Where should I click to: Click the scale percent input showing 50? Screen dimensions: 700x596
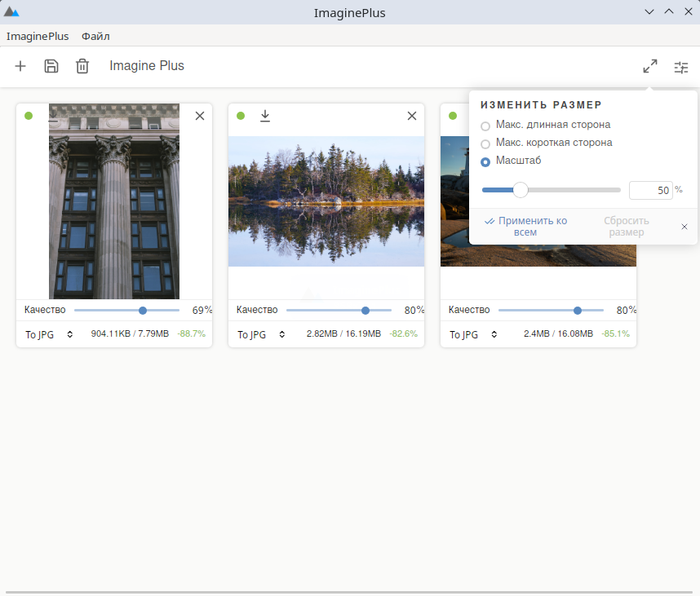tap(650, 191)
